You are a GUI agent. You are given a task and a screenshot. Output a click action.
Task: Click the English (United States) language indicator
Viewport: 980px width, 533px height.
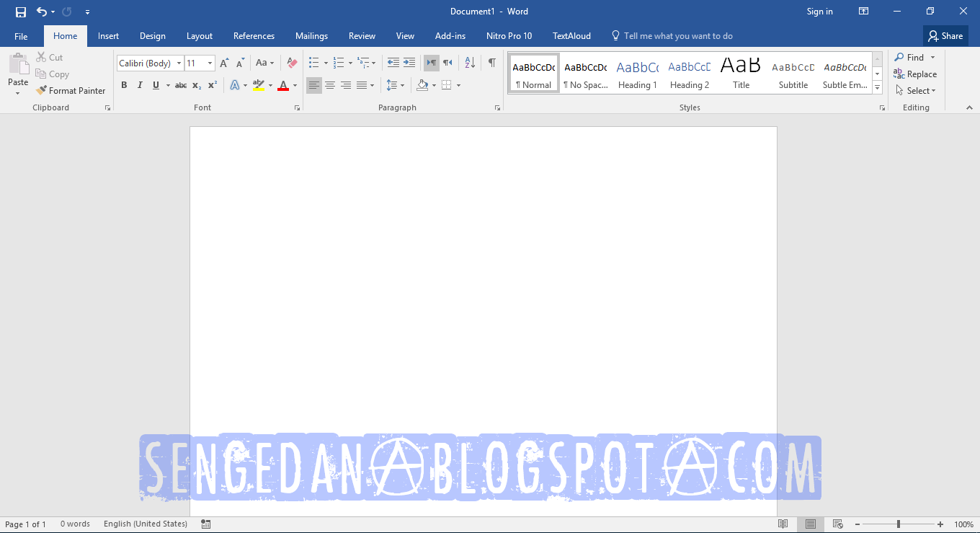146,524
